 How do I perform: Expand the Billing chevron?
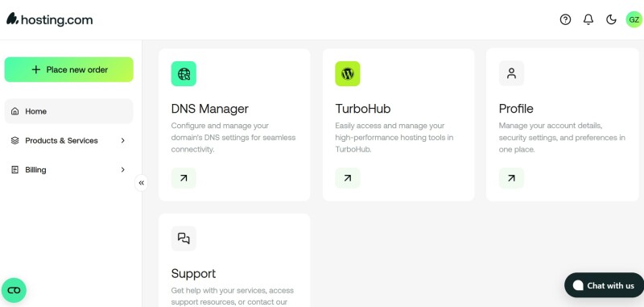(123, 170)
